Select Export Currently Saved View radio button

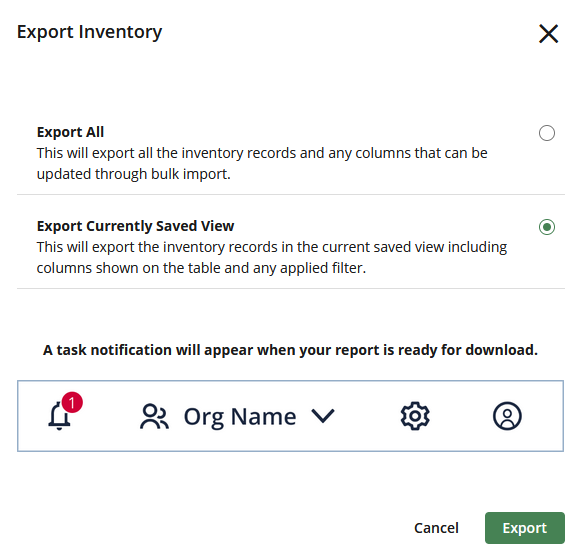(x=547, y=227)
